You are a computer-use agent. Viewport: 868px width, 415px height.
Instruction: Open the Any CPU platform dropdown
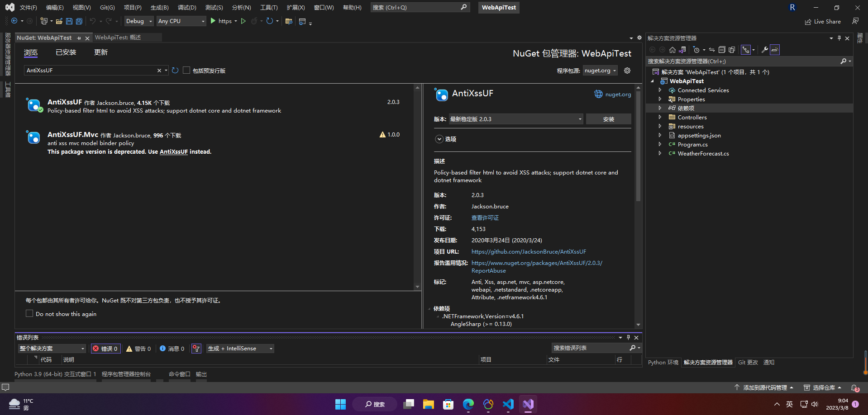(181, 21)
